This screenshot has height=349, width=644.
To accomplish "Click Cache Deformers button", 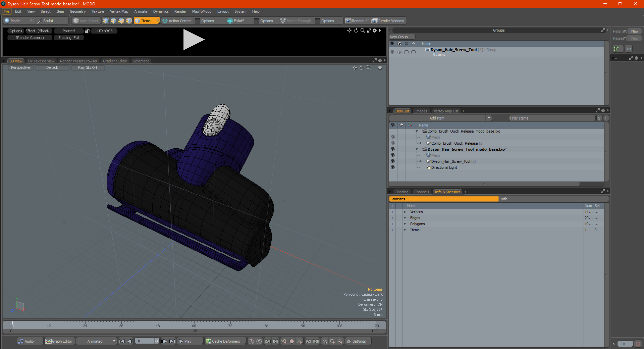I will 225,341.
